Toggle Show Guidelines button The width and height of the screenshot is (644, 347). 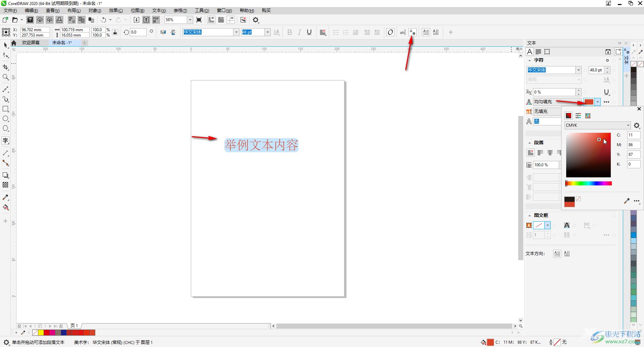tap(231, 20)
